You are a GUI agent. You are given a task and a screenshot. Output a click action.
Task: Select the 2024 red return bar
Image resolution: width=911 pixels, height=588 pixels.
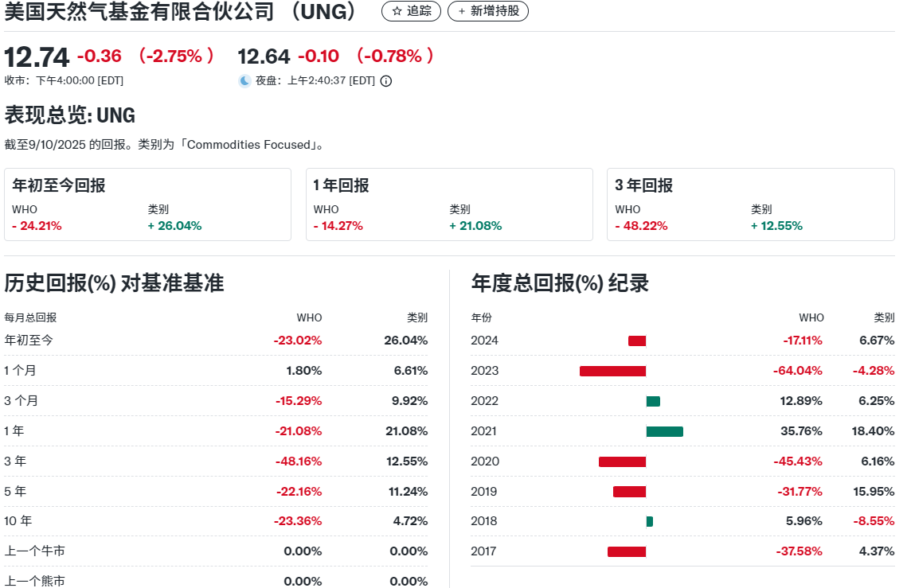coord(636,341)
